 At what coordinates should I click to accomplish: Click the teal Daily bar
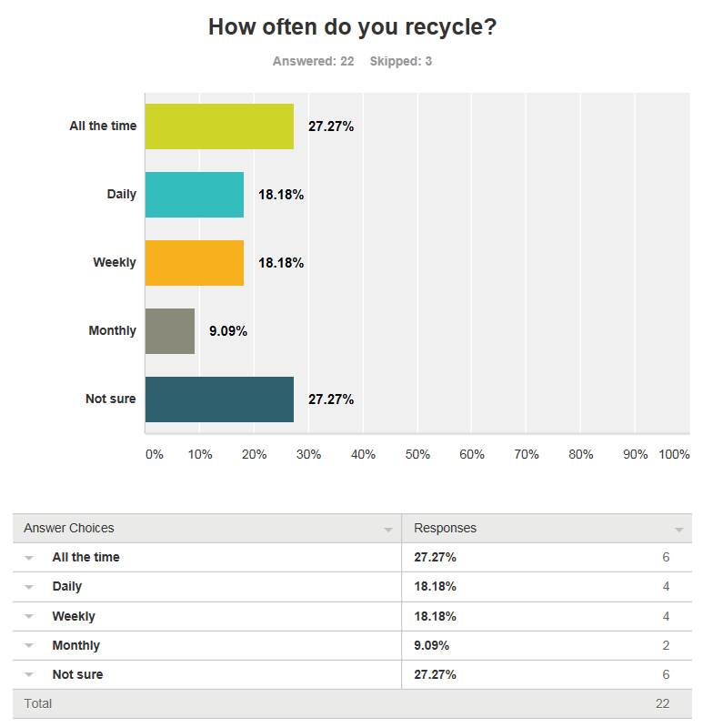(x=195, y=195)
